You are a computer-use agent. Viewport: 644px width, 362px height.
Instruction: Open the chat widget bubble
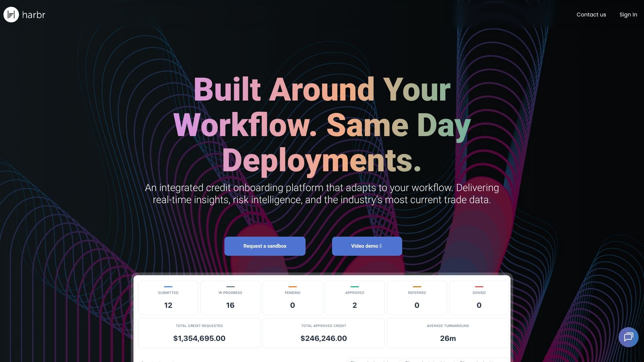pyautogui.click(x=628, y=337)
